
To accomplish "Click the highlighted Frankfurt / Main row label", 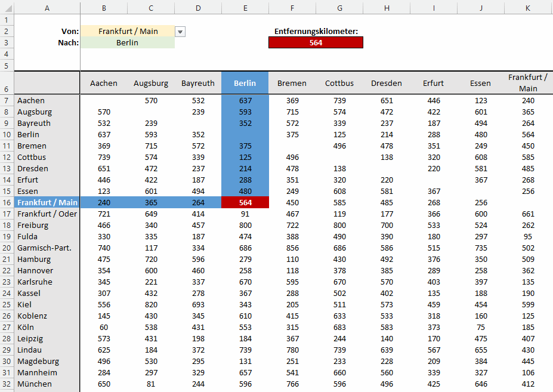I will tap(47, 202).
